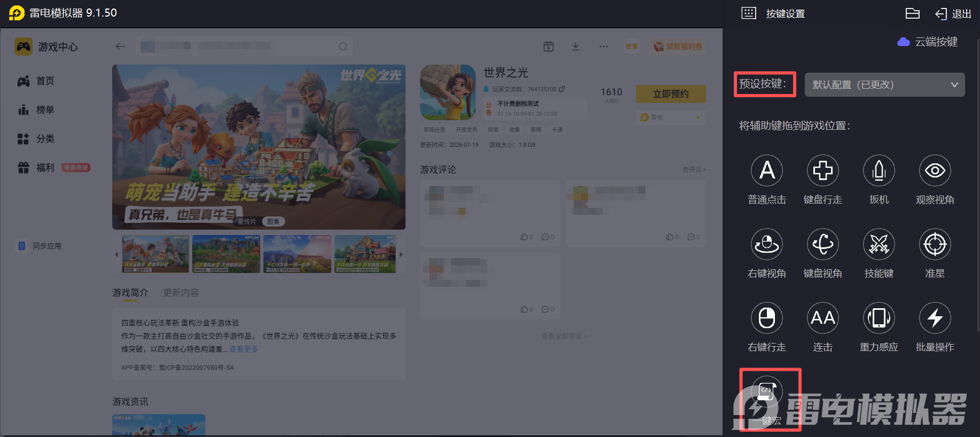Select the 普通点击 tap key icon

click(x=767, y=170)
